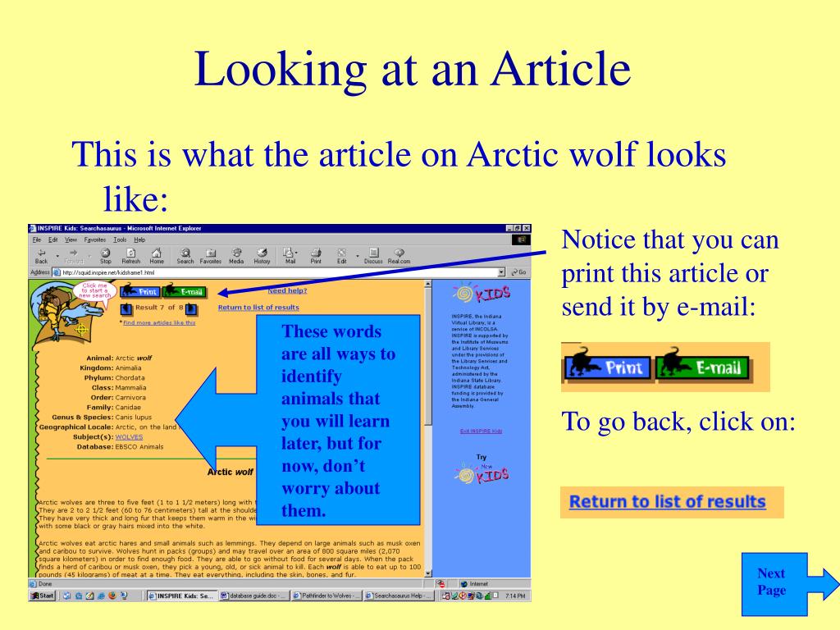This screenshot has width=840, height=630.
Task: Click the Stop icon in the browser toolbar
Action: coord(106,256)
